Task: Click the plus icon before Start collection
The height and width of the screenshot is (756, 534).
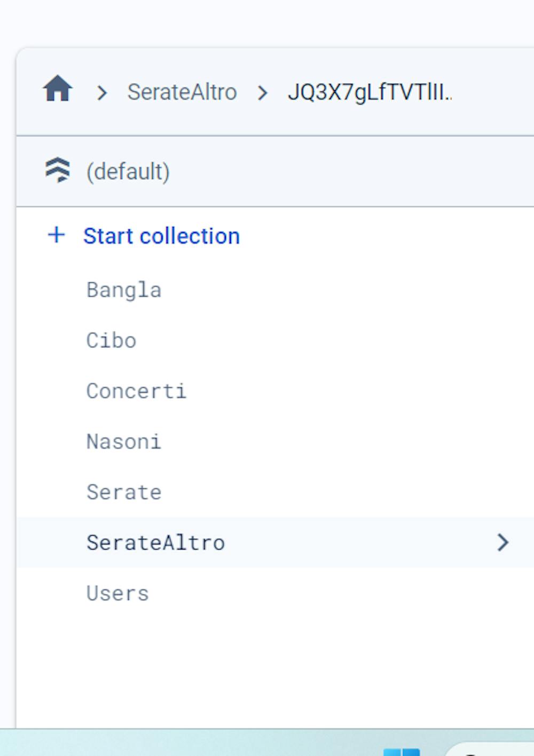Action: (56, 235)
